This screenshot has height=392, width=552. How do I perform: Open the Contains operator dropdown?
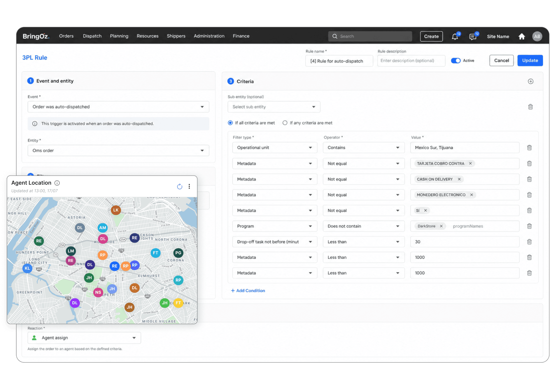pos(364,147)
